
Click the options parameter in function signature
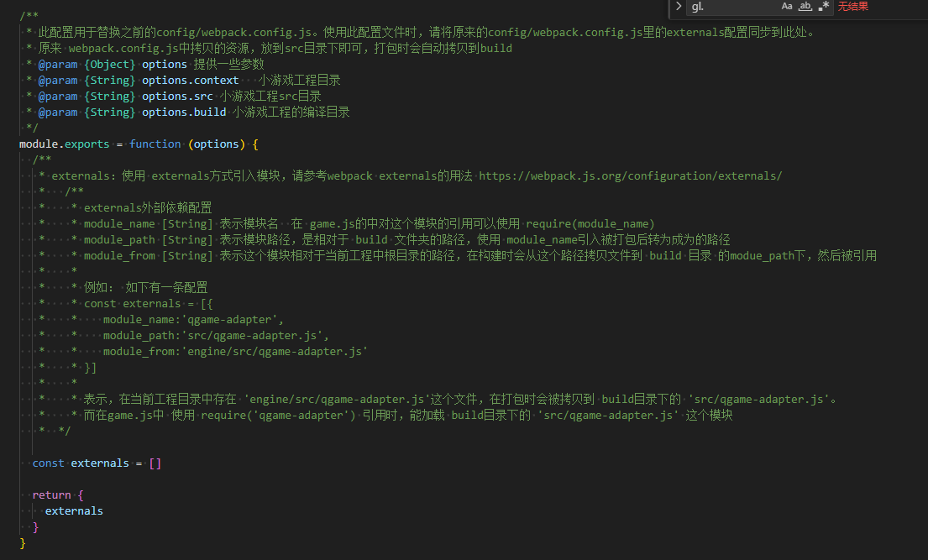(x=217, y=144)
